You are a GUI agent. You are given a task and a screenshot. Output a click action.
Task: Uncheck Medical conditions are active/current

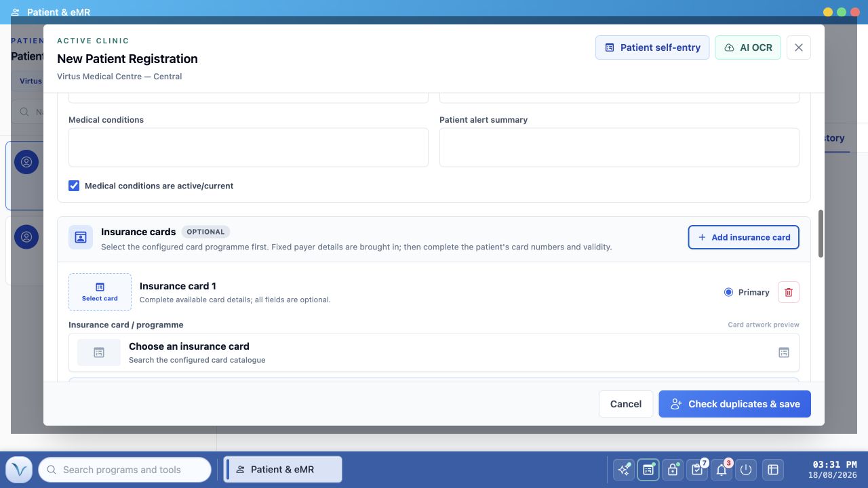(74, 186)
